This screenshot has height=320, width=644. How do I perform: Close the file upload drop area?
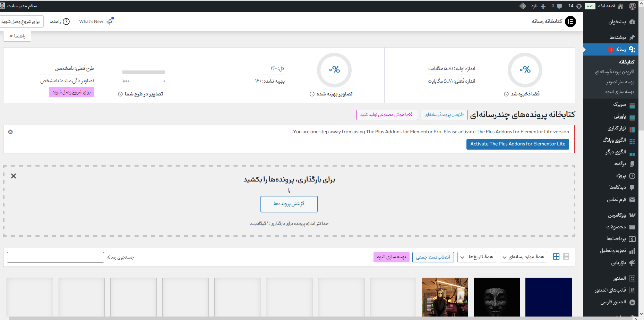pyautogui.click(x=14, y=176)
